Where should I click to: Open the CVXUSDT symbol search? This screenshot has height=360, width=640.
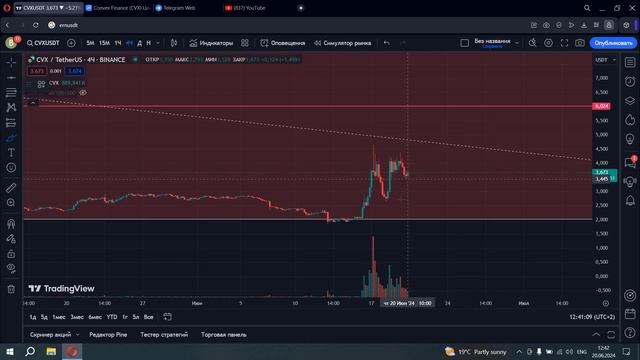(x=43, y=43)
